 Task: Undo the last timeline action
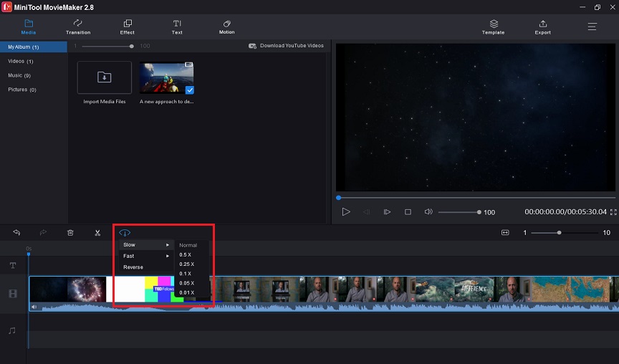(x=16, y=233)
